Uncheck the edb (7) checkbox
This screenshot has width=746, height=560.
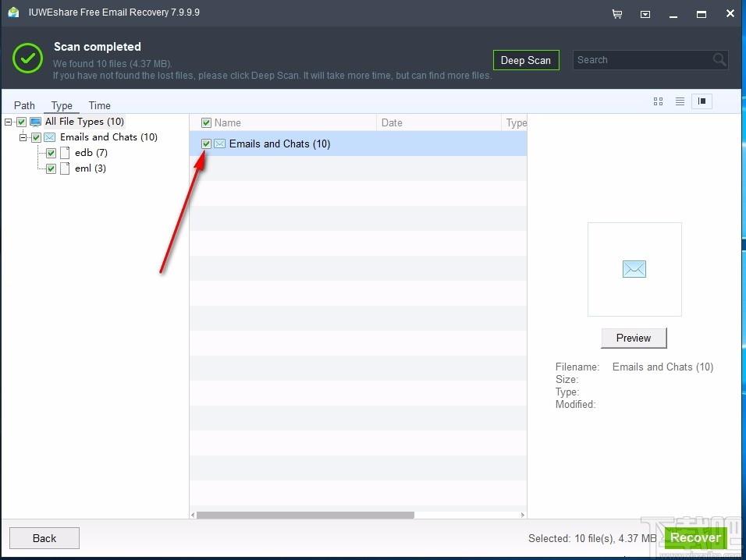coord(51,153)
